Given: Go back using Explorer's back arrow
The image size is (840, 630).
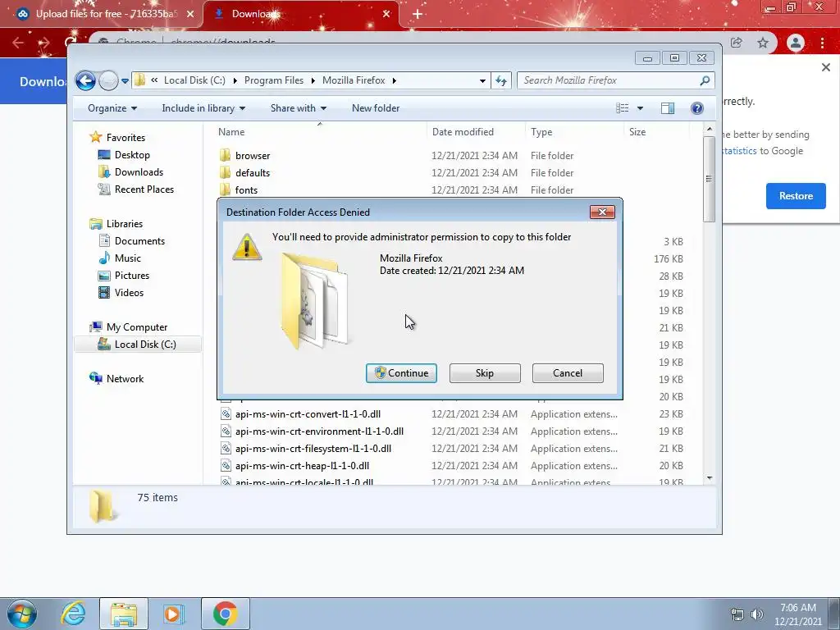Looking at the screenshot, I should click(x=85, y=81).
